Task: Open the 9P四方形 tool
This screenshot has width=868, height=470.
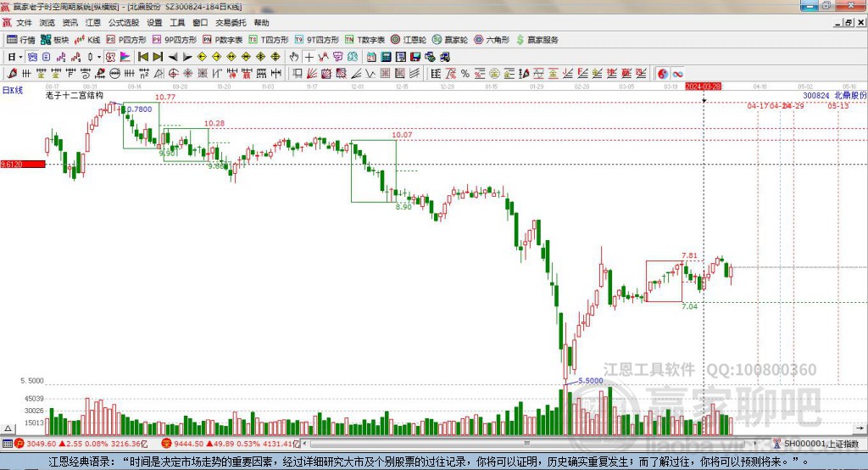Action: (x=175, y=40)
